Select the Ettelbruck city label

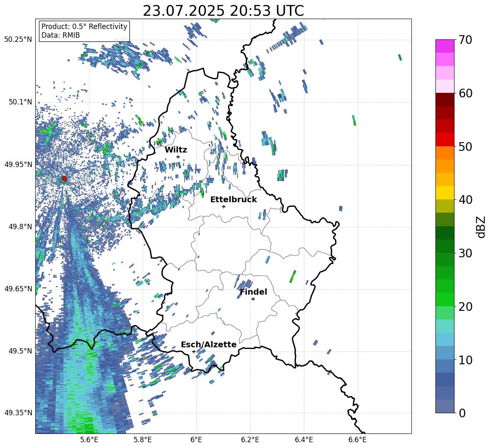point(233,200)
